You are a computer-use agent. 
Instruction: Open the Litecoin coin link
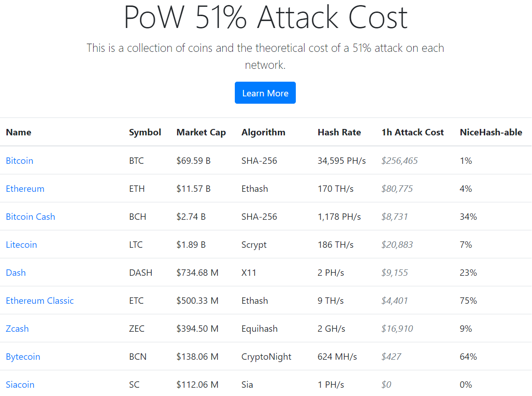pos(22,245)
